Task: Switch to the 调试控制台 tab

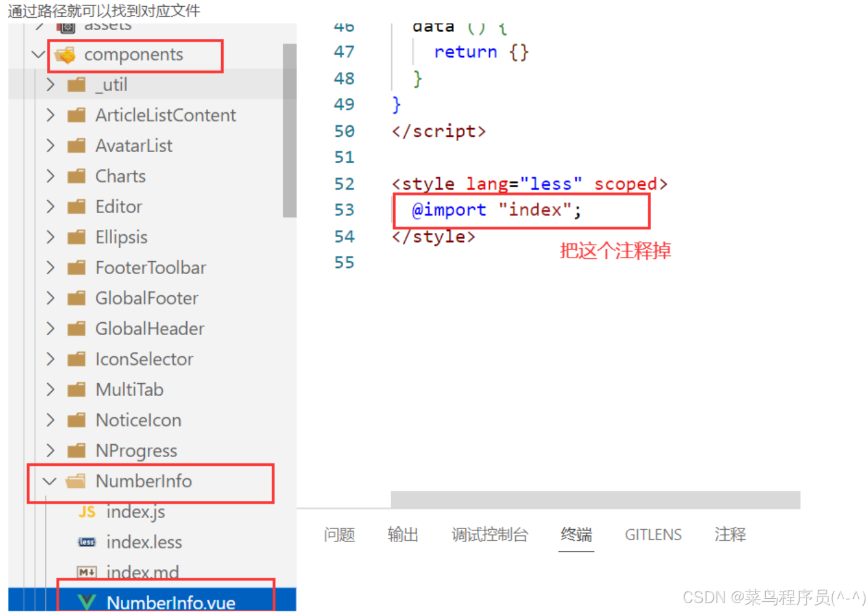Action: click(490, 535)
